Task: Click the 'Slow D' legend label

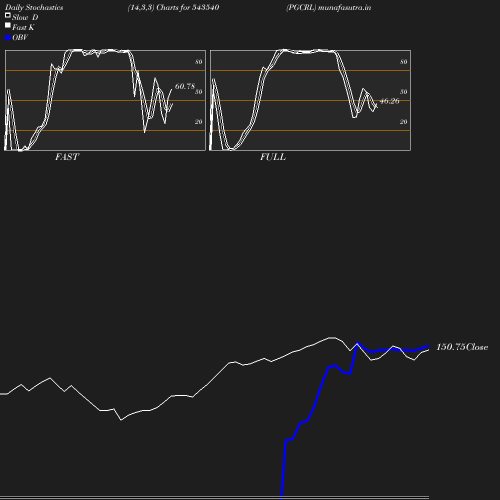Action: coord(25,17)
